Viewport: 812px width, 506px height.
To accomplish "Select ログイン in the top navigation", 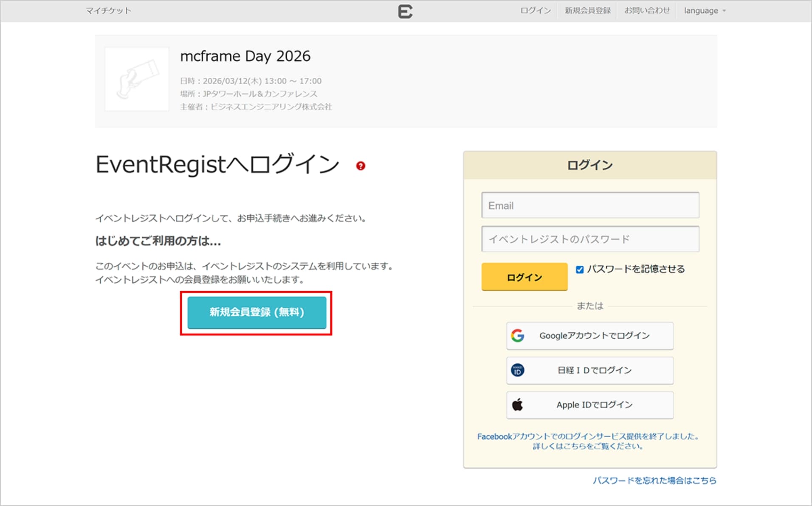I will pyautogui.click(x=536, y=11).
